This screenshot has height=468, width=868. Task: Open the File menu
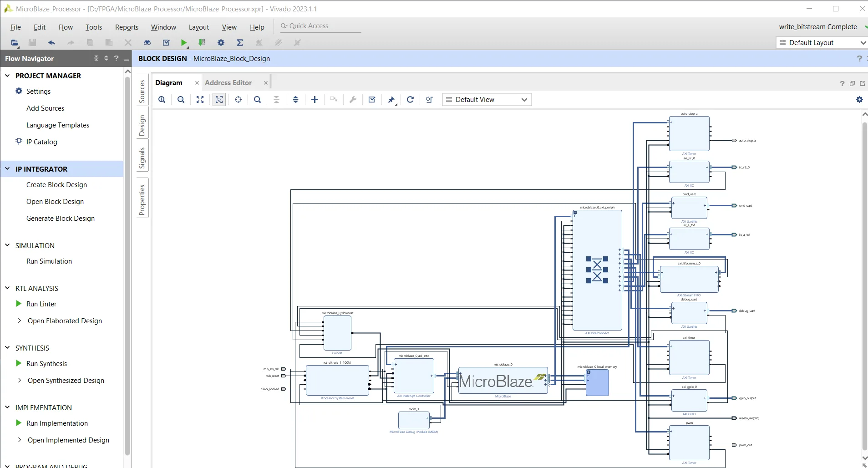point(15,27)
